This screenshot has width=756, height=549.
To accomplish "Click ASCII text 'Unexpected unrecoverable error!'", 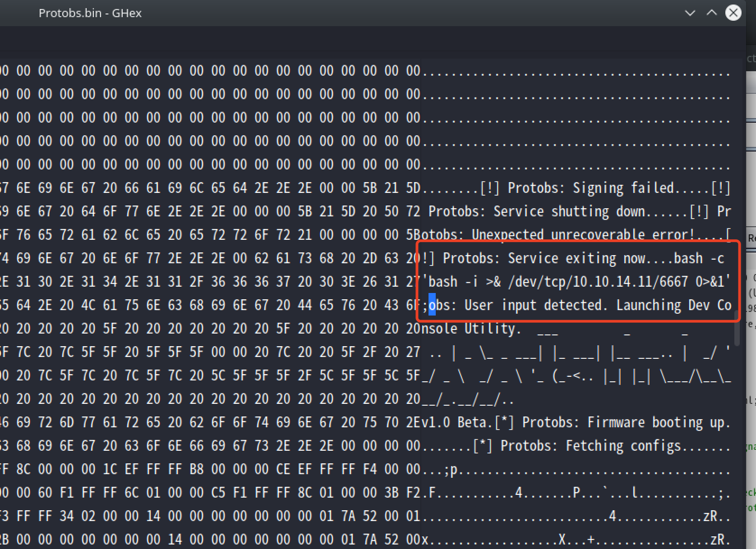I will [583, 235].
